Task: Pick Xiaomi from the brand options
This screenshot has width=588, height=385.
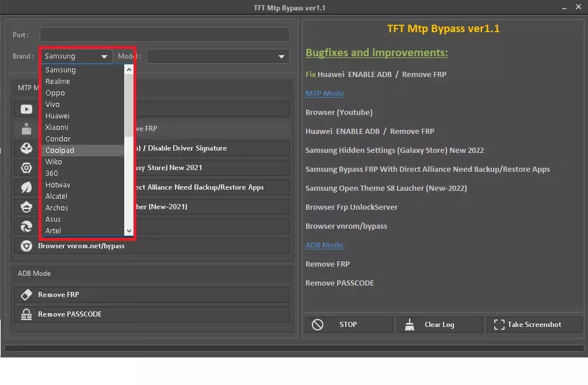Action: [57, 128]
